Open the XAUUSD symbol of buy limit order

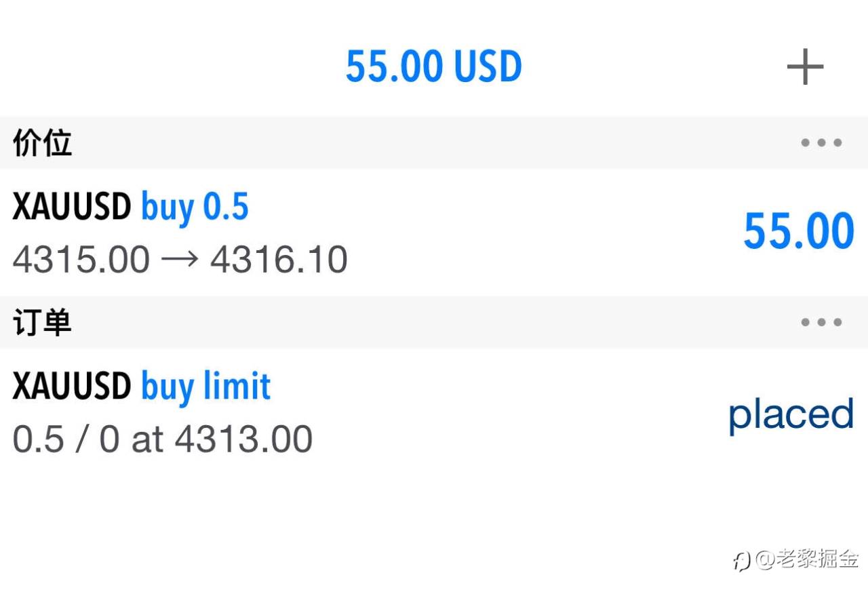click(x=71, y=387)
